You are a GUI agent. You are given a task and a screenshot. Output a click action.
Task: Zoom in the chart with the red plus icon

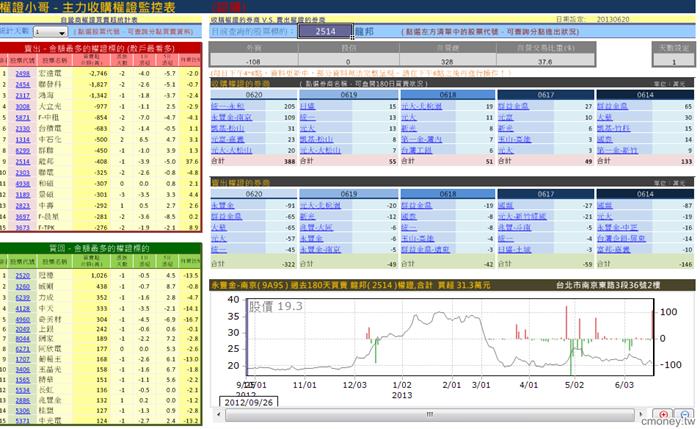pos(663,414)
